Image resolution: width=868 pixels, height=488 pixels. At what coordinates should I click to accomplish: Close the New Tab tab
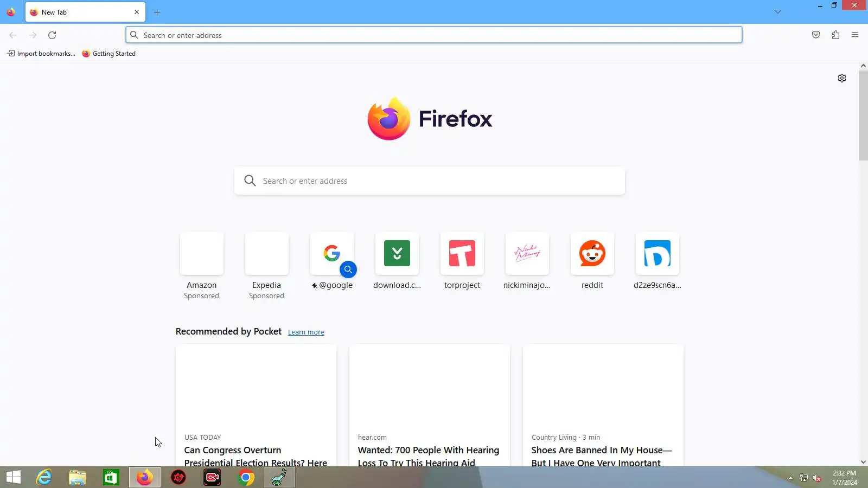coord(137,12)
